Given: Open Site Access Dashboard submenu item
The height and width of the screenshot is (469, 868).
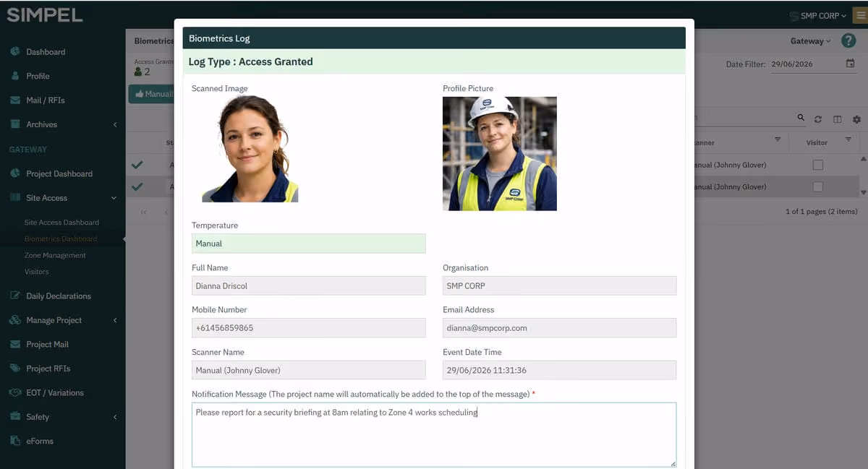Looking at the screenshot, I should 61,223.
